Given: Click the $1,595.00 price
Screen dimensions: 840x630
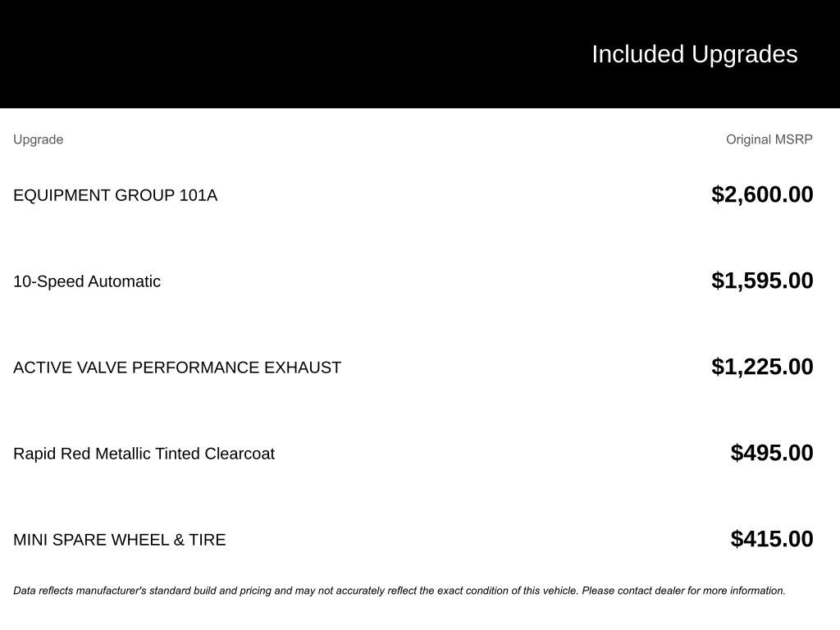Looking at the screenshot, I should pyautogui.click(x=762, y=281).
